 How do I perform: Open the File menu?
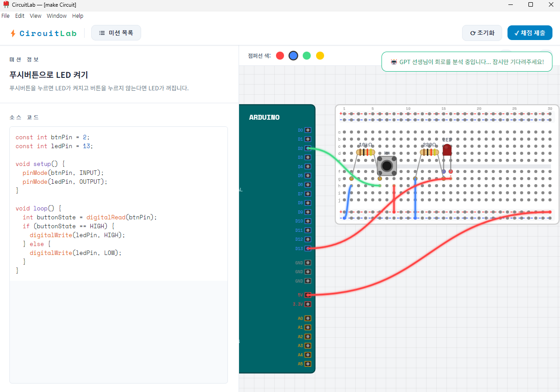[5, 16]
